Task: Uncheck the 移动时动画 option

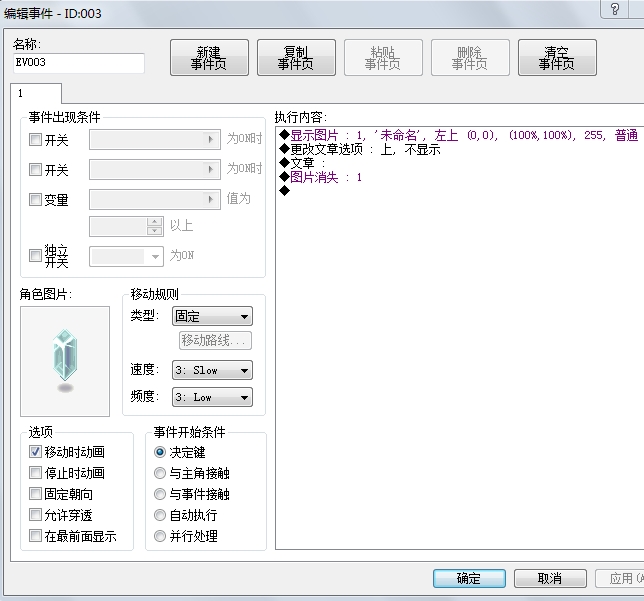Action: coord(35,451)
